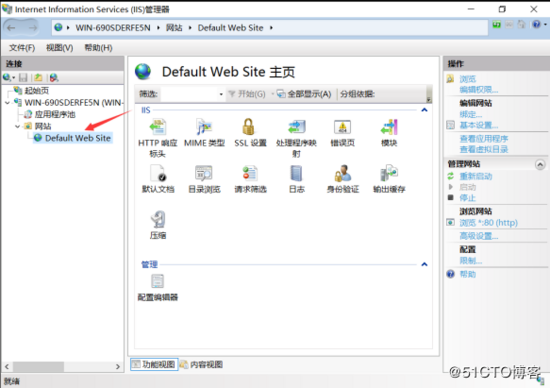This screenshot has width=550, height=388.
Task: Open the 处理程序映射 feature
Action: [x=296, y=138]
